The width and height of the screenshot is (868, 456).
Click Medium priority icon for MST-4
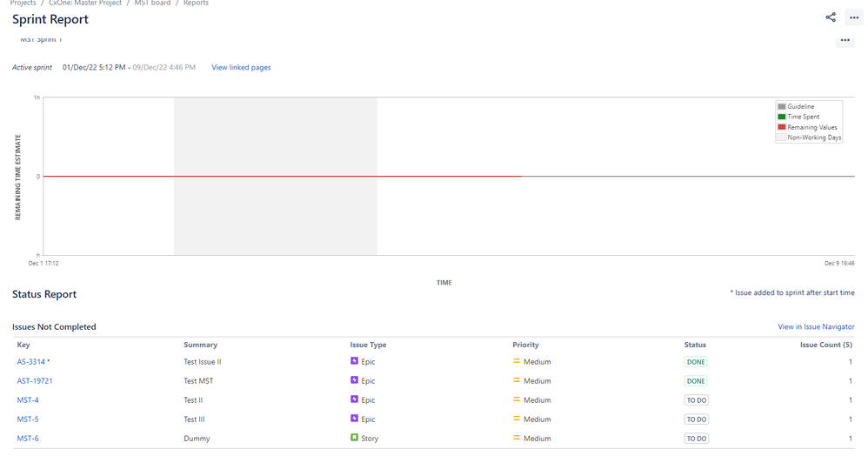click(x=517, y=399)
